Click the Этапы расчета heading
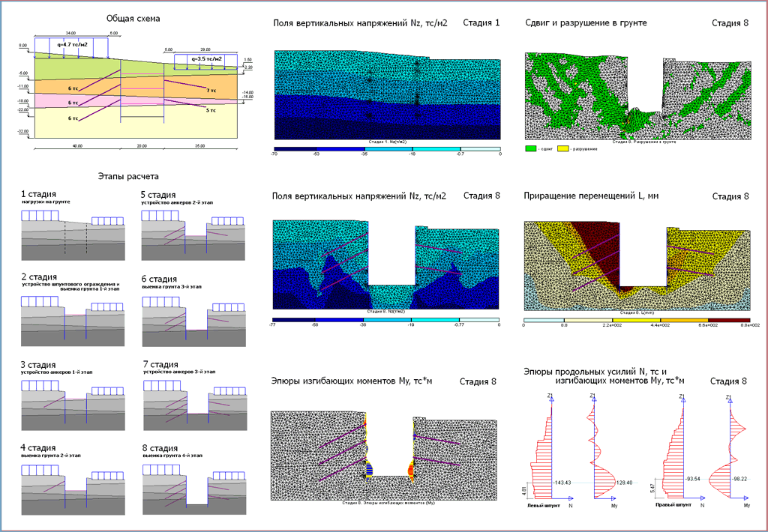This screenshot has height=532, width=768. coord(127,178)
